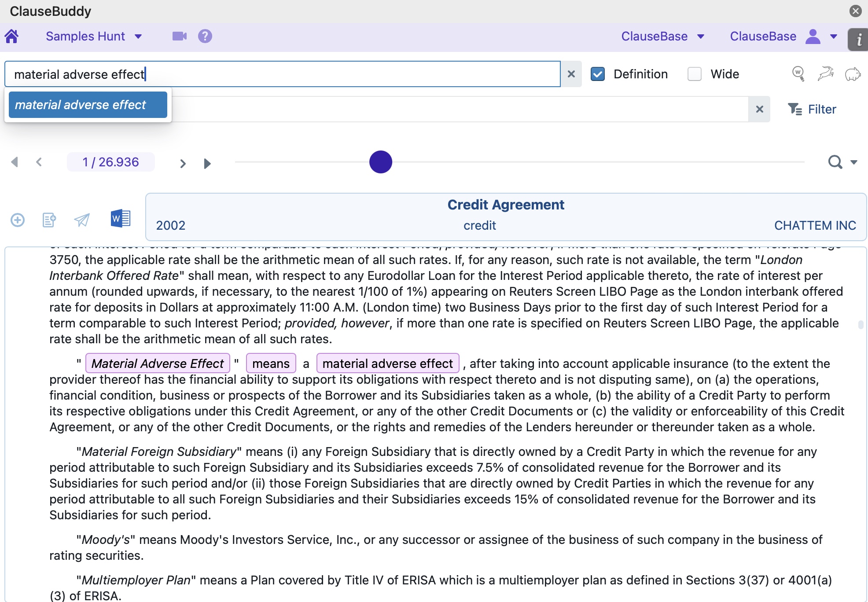Click the piggy bank icon

pos(853,74)
